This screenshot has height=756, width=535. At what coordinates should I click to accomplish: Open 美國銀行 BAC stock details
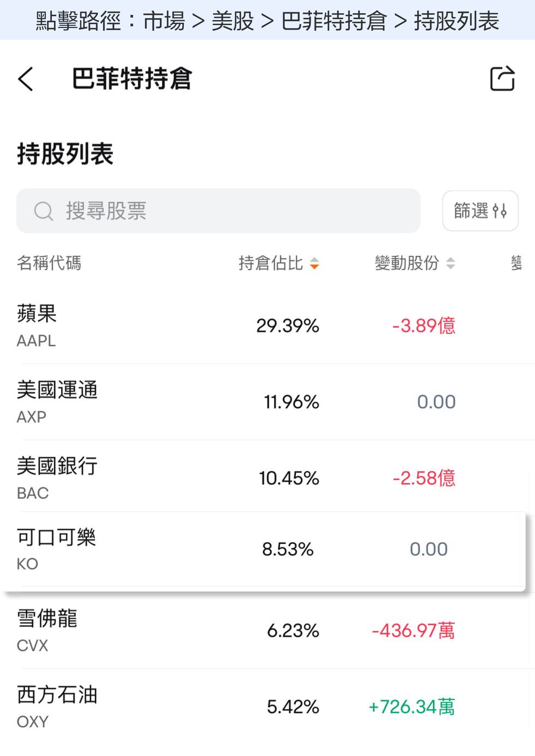(x=57, y=478)
